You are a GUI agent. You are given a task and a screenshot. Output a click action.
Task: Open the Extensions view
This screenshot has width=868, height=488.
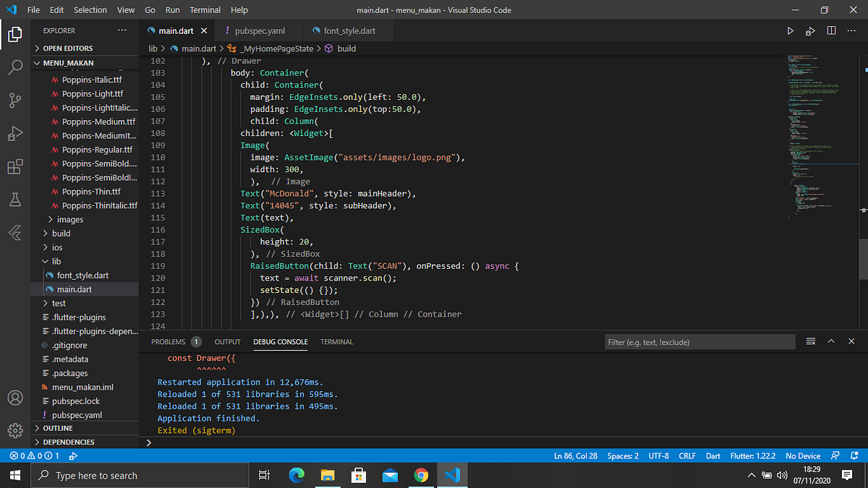15,166
